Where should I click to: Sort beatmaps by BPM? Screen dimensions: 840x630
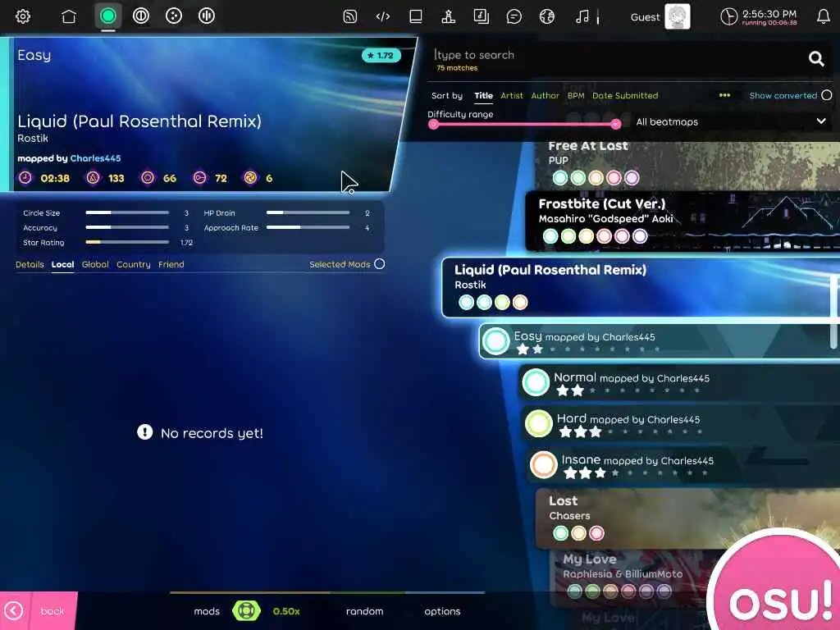576,96
